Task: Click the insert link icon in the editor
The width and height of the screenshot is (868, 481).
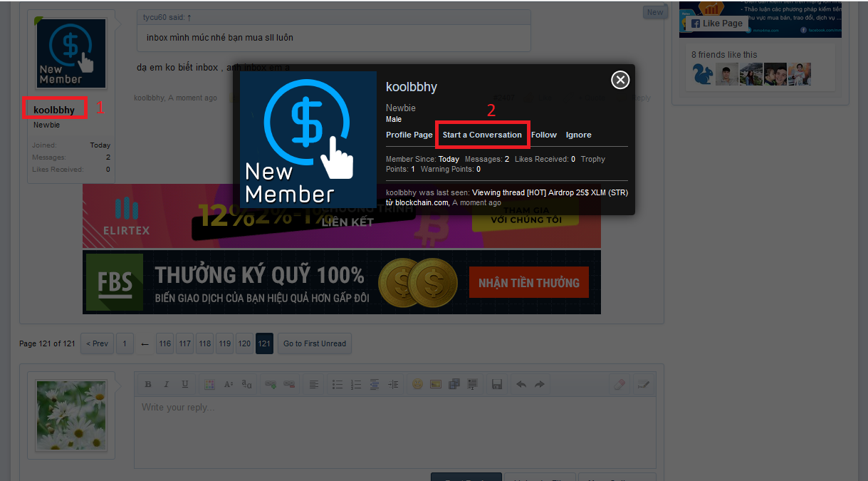Action: coord(271,384)
